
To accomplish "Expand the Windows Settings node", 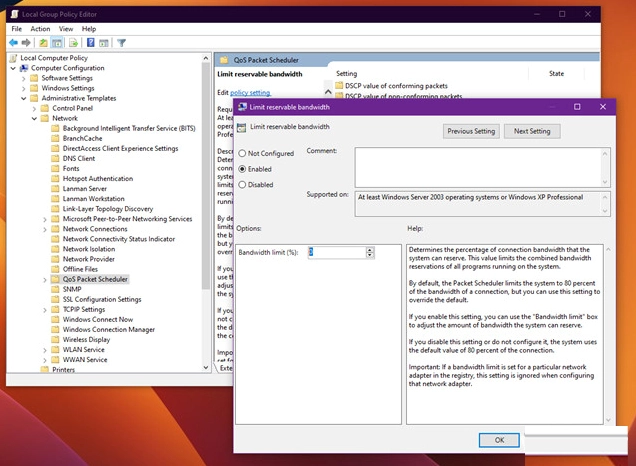I will pyautogui.click(x=24, y=88).
